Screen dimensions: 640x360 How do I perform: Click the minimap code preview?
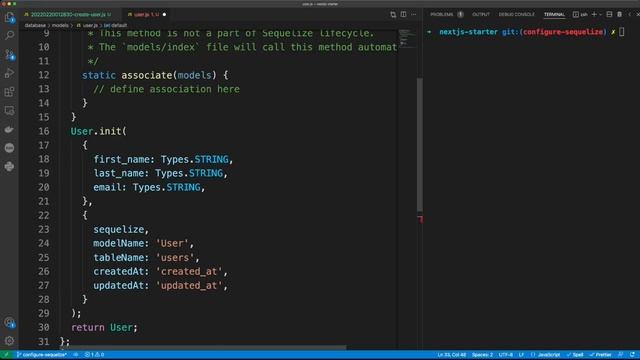pos(406,38)
